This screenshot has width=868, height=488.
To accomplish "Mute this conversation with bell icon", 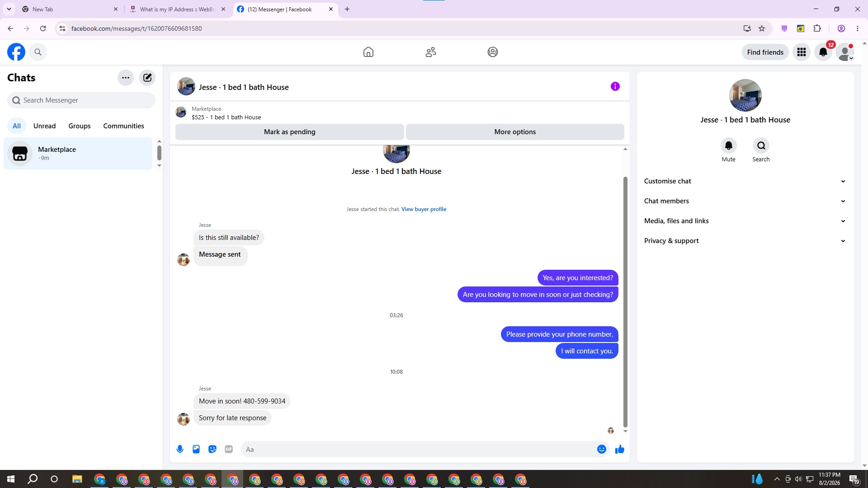I will tap(729, 145).
